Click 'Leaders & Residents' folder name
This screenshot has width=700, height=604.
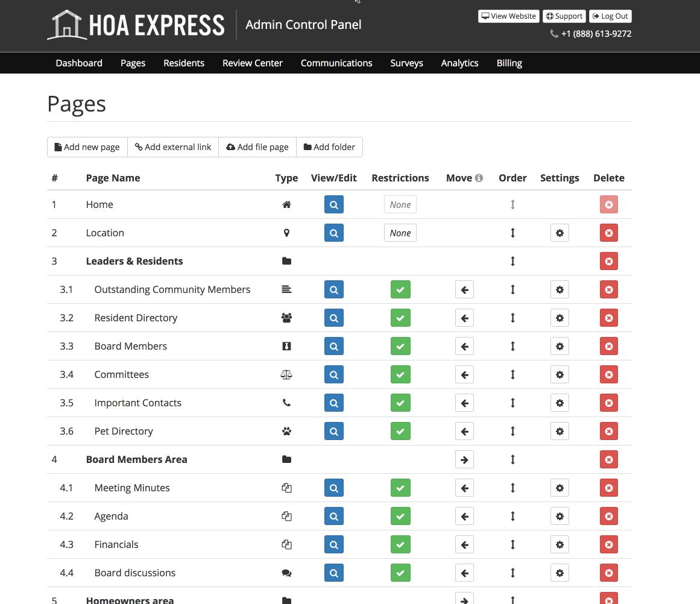134,261
